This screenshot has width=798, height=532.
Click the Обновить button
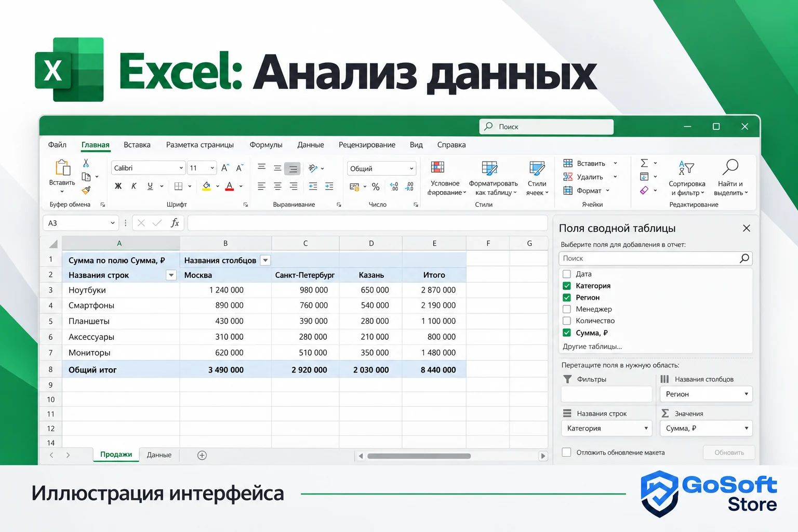click(729, 453)
